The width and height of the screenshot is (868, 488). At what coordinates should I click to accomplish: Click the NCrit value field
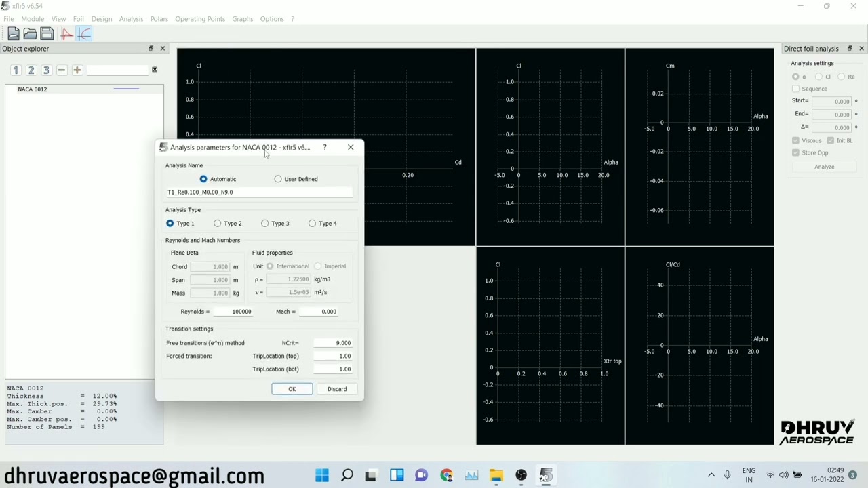[333, 343]
